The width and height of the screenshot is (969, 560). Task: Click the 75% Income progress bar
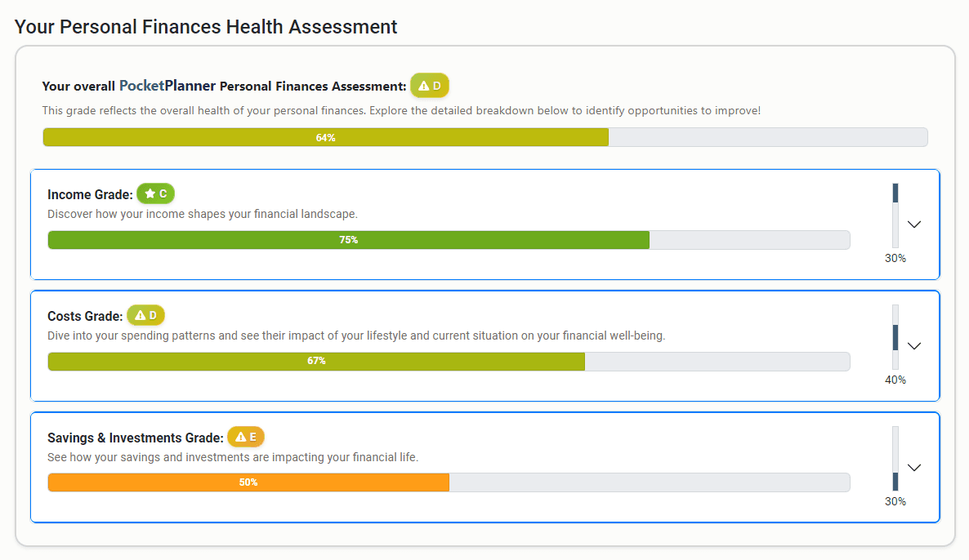(x=349, y=239)
